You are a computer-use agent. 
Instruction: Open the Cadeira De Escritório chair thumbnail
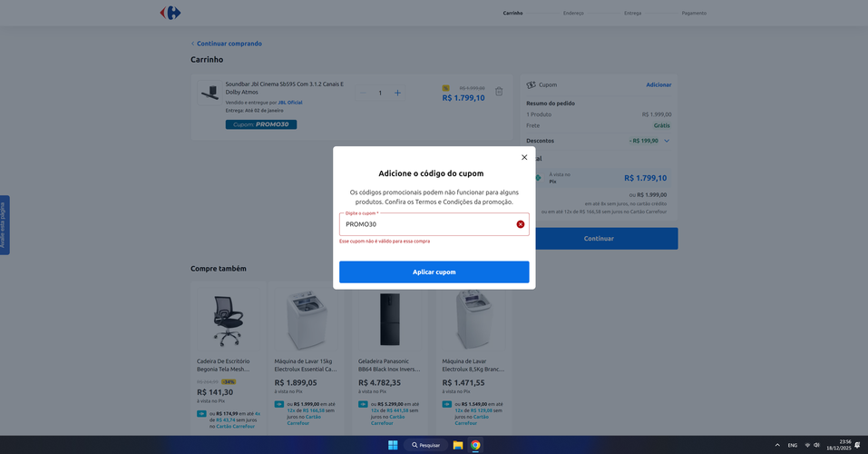(x=229, y=320)
